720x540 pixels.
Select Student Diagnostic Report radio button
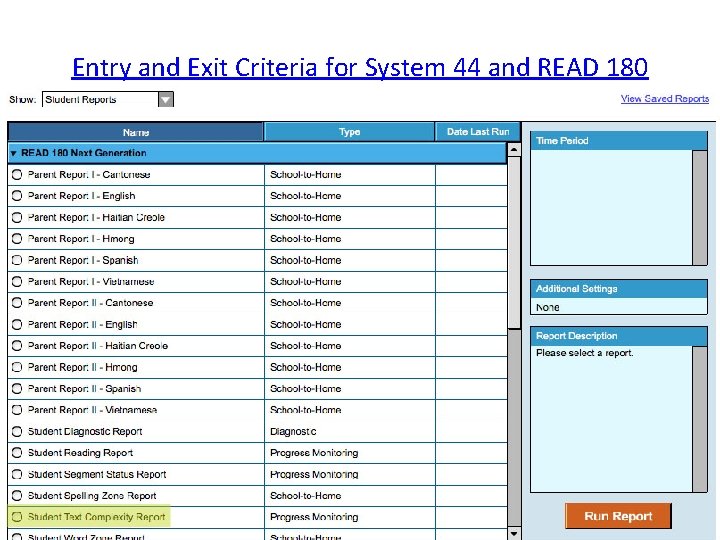point(17,431)
